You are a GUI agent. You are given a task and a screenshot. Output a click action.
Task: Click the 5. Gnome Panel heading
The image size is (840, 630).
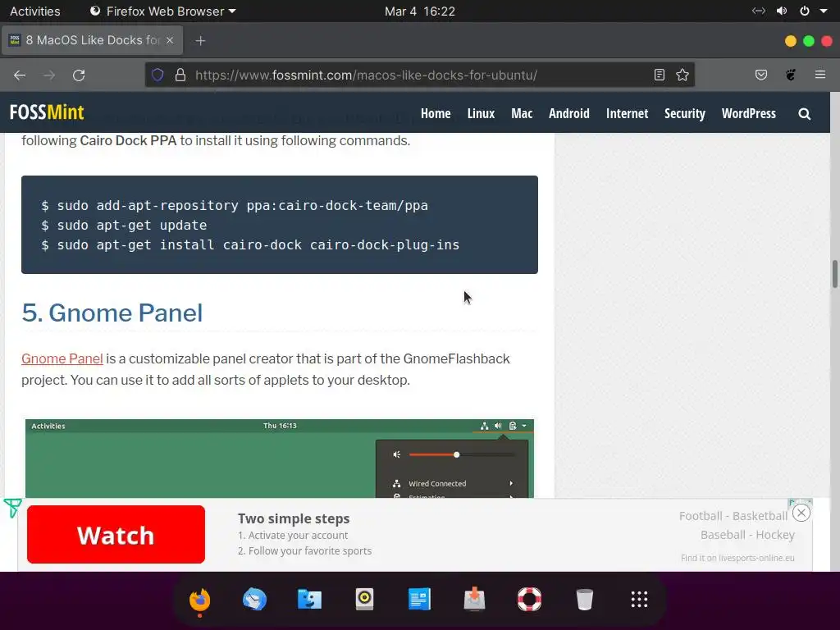coord(112,313)
